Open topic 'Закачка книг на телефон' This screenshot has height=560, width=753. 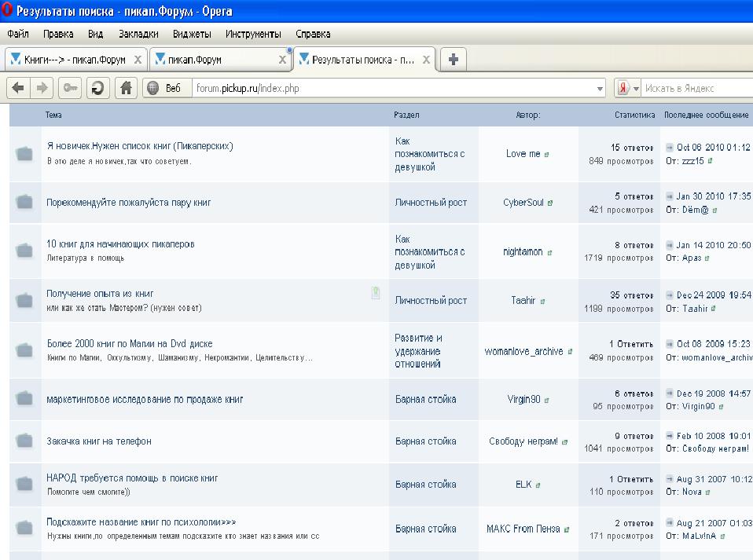(x=99, y=441)
